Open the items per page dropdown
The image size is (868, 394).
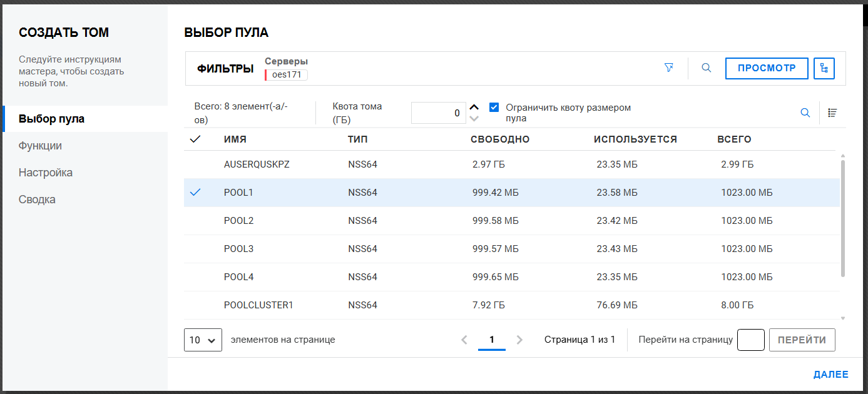(203, 340)
